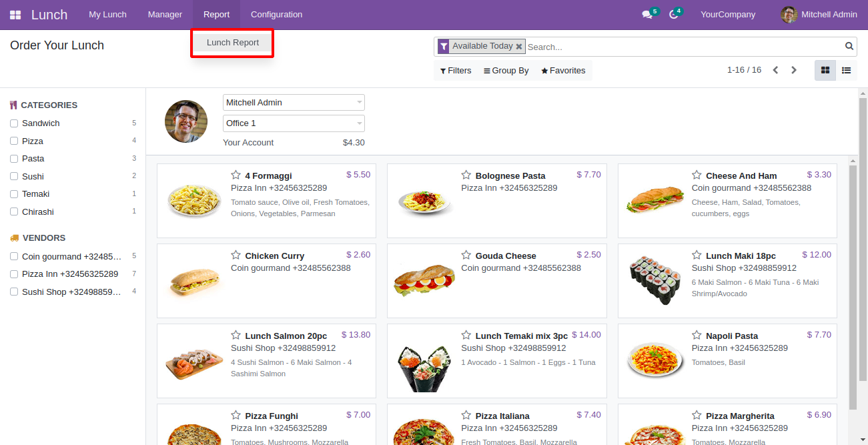Select the Gouda Cheese product title

pos(506,256)
